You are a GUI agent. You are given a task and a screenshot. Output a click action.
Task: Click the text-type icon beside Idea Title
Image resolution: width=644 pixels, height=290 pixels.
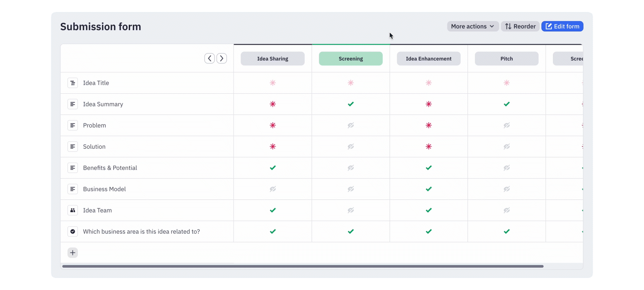click(73, 83)
